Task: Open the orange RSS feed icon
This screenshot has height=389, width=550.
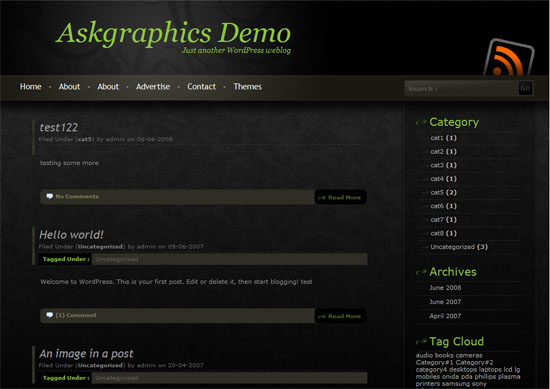Action: pos(509,58)
